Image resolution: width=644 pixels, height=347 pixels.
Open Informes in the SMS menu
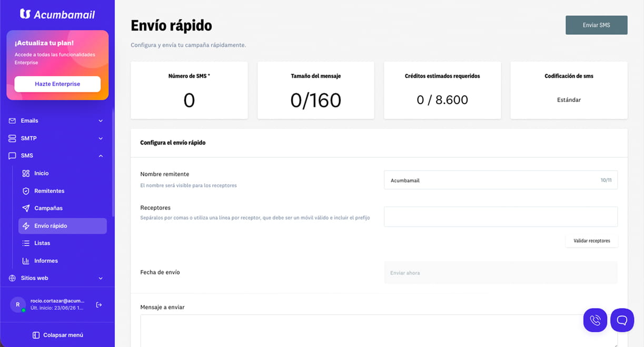pyautogui.click(x=62, y=261)
